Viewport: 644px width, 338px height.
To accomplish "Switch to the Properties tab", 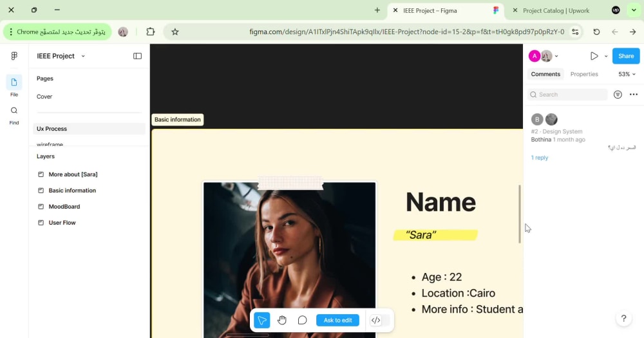I will click(x=584, y=74).
